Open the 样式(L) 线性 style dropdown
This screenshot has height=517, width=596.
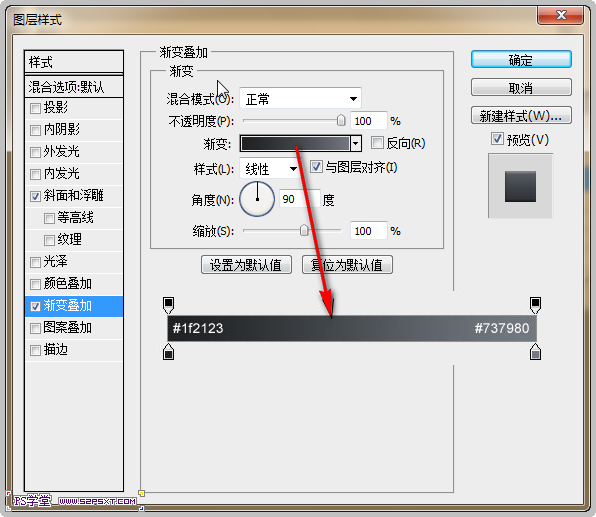(269, 168)
